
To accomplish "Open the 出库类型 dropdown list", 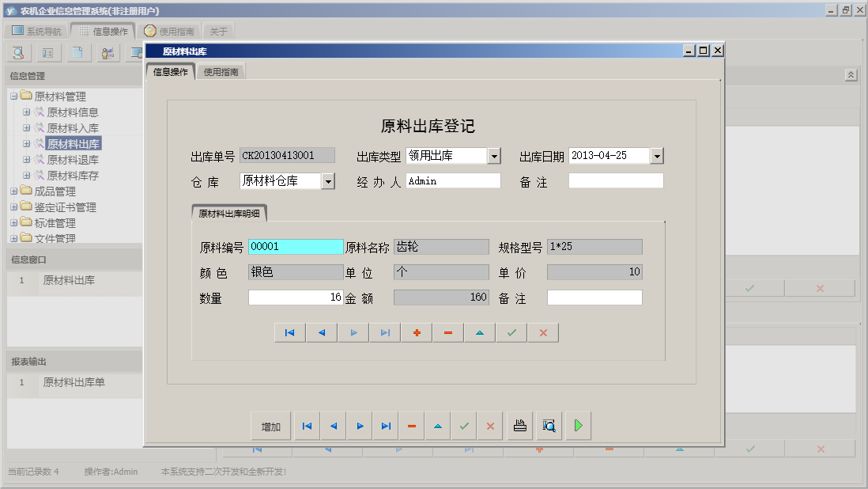I will [496, 155].
